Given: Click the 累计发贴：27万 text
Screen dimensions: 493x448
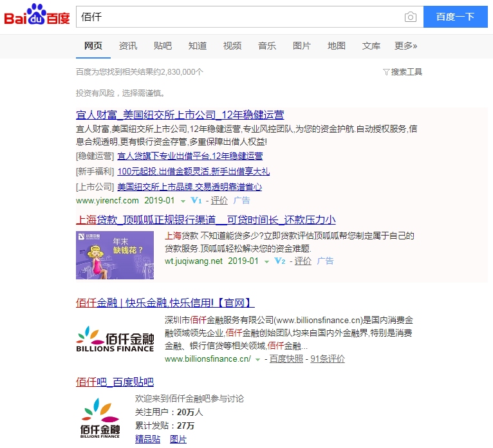Looking at the screenshot, I should (164, 425).
